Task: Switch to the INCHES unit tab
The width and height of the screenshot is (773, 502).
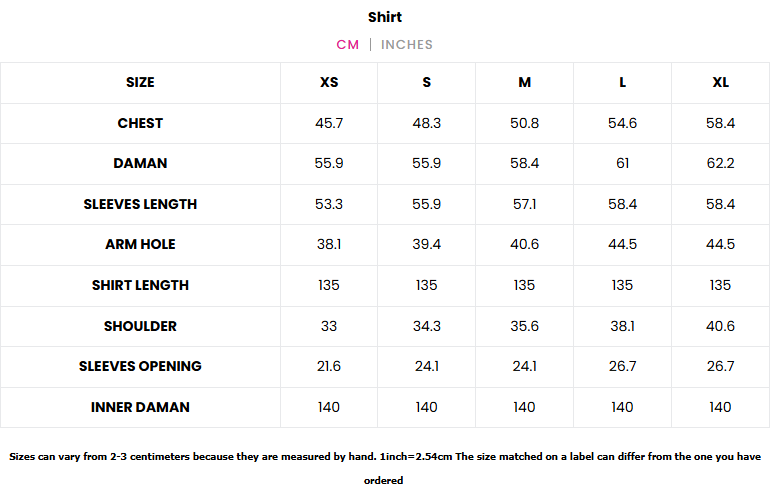Action: coord(407,44)
